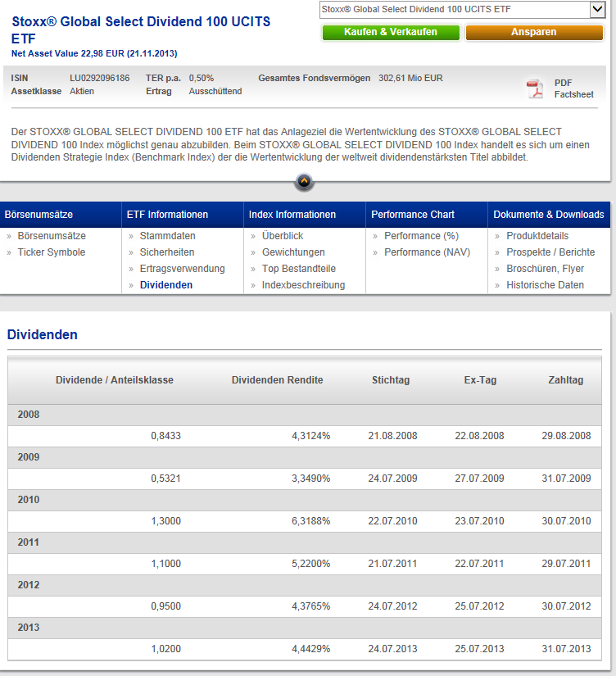The width and height of the screenshot is (616, 676).
Task: Open the Top Bestandteile link
Action: tap(299, 269)
